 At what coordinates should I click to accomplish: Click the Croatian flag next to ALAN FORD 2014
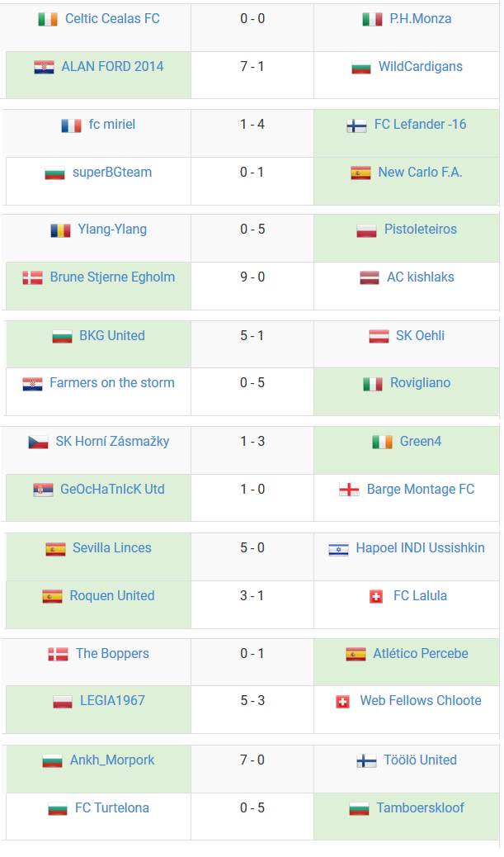click(x=44, y=67)
